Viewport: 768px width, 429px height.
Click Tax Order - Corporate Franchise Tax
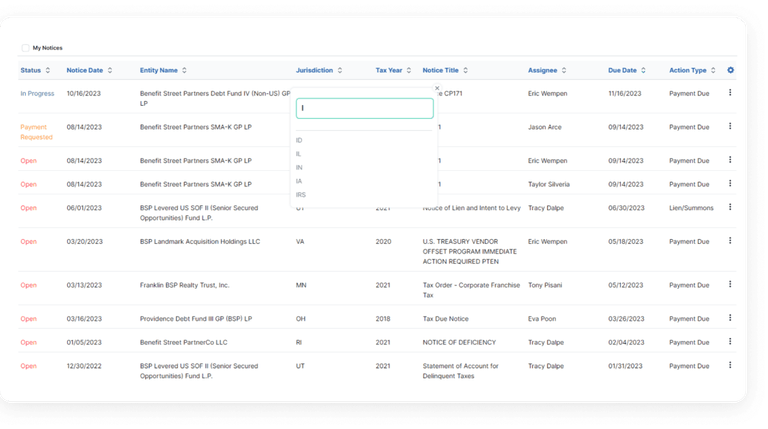[471, 290]
